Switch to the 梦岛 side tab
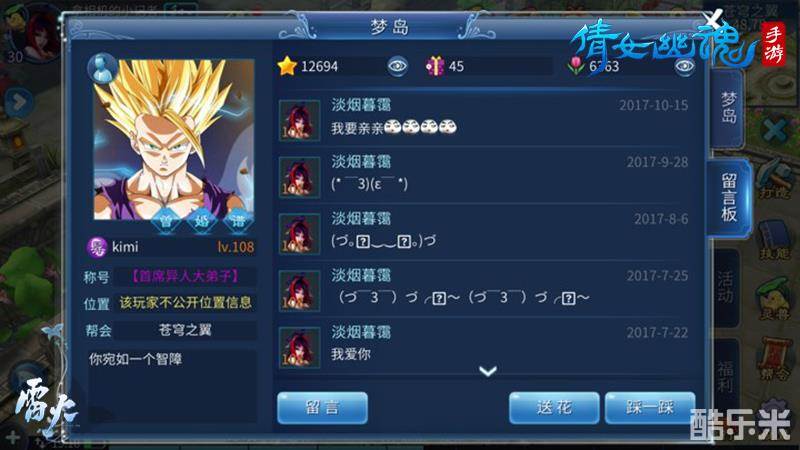This screenshot has height=450, width=800. coord(728,108)
